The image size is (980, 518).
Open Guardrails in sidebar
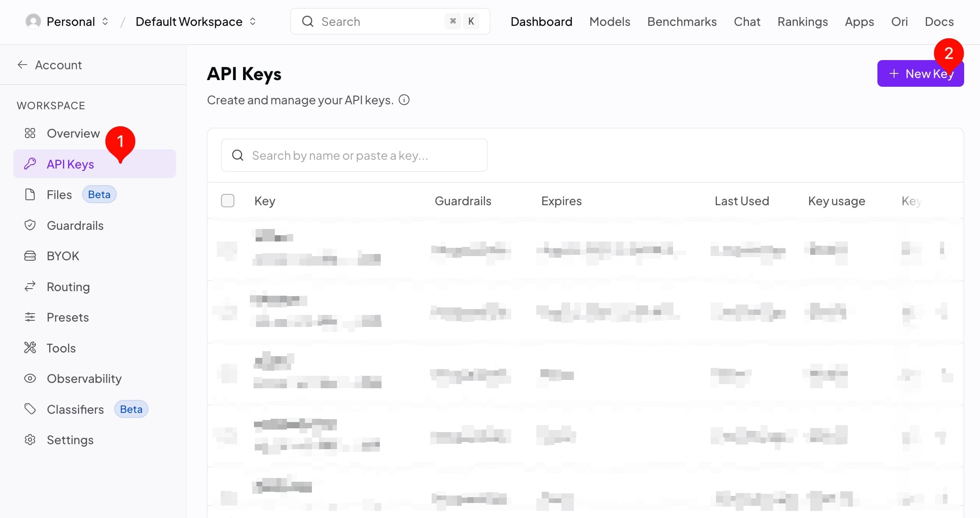coord(95,225)
